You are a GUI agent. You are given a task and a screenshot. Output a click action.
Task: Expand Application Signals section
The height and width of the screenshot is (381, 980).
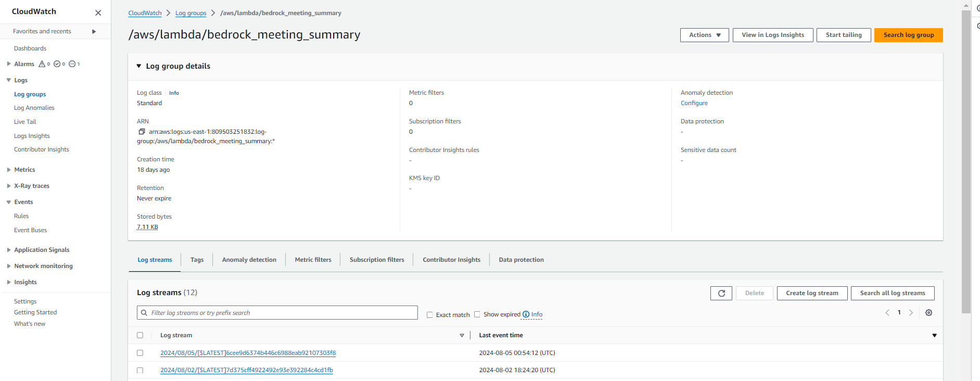point(9,250)
